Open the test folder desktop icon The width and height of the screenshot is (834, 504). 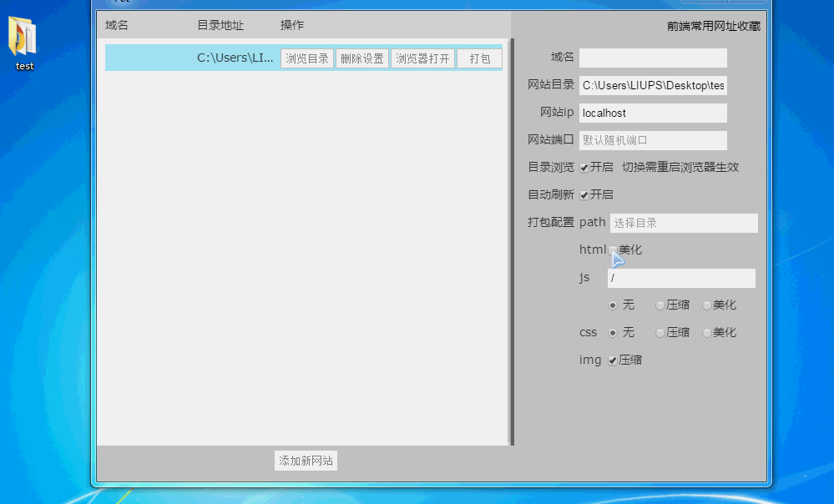click(24, 40)
